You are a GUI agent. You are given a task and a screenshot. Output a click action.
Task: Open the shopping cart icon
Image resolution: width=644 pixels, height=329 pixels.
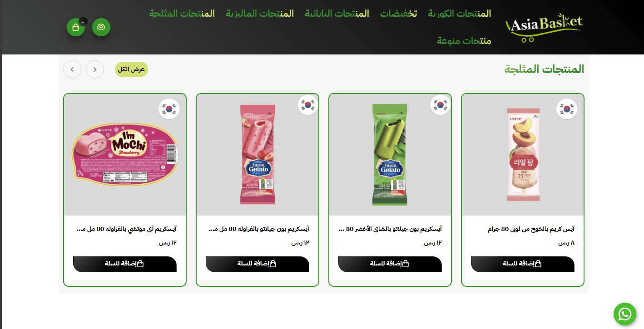[76, 27]
